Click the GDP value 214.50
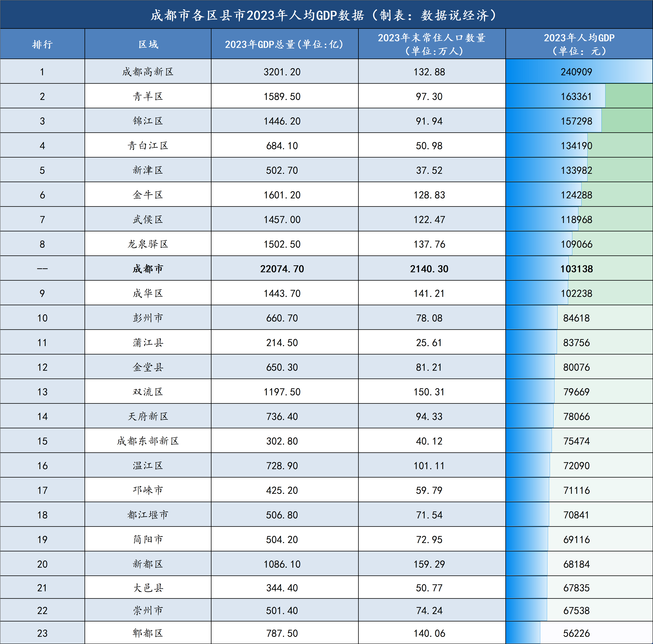This screenshot has width=653, height=644. pyautogui.click(x=282, y=343)
